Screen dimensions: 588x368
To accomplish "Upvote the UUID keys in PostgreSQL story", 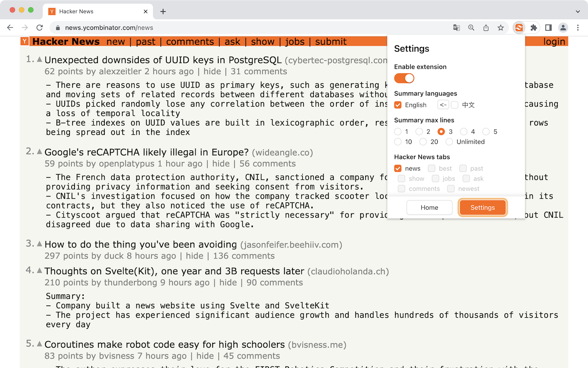I will [40, 59].
